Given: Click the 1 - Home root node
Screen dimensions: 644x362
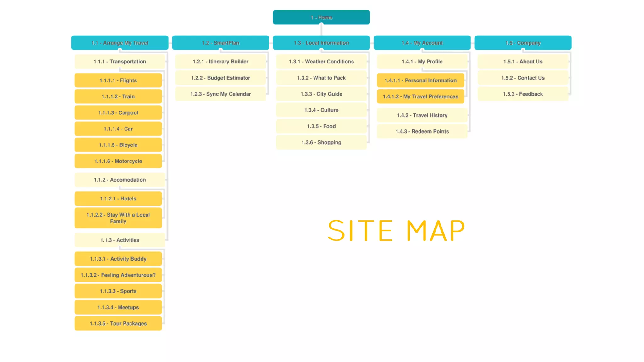Looking at the screenshot, I should pos(321,17).
